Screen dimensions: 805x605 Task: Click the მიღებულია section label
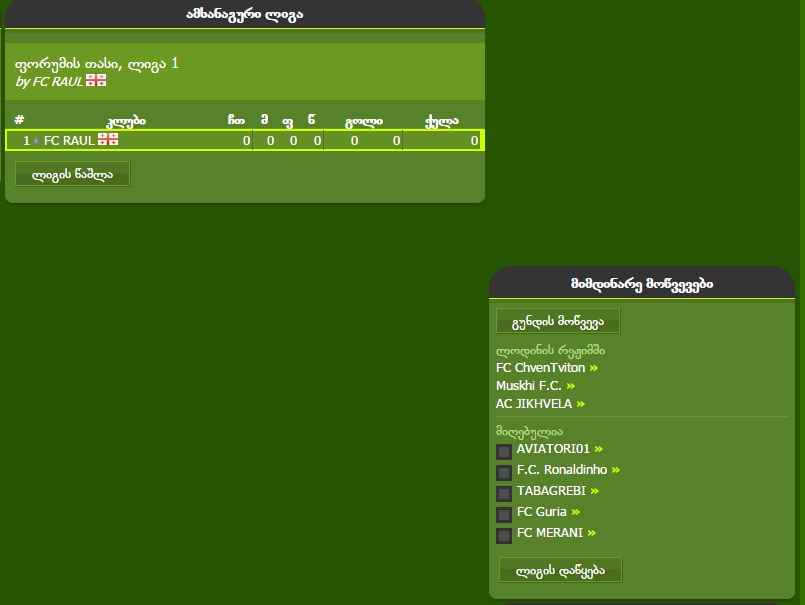[529, 432]
